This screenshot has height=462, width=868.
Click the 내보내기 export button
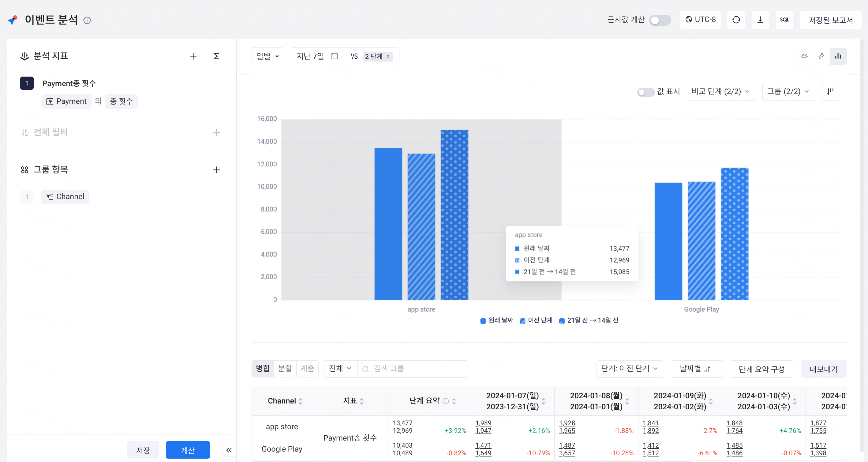tap(824, 369)
